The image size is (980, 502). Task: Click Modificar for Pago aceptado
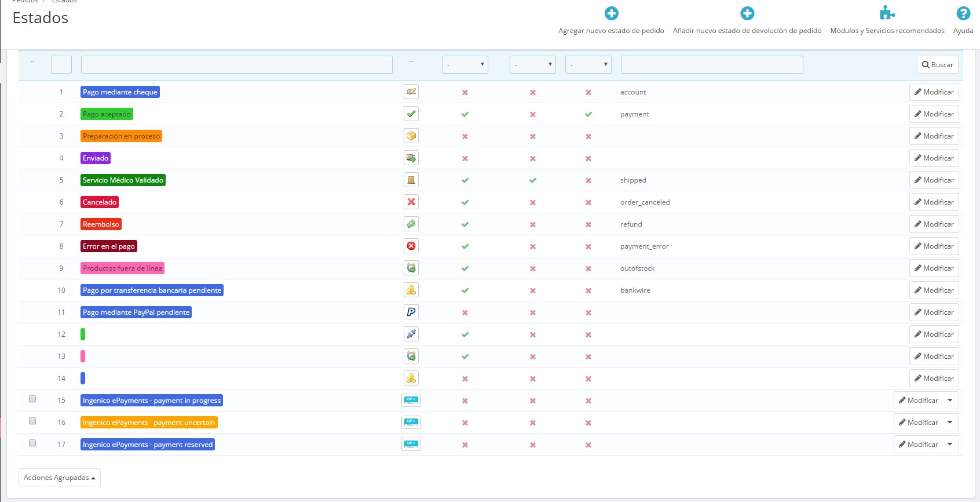tap(934, 114)
